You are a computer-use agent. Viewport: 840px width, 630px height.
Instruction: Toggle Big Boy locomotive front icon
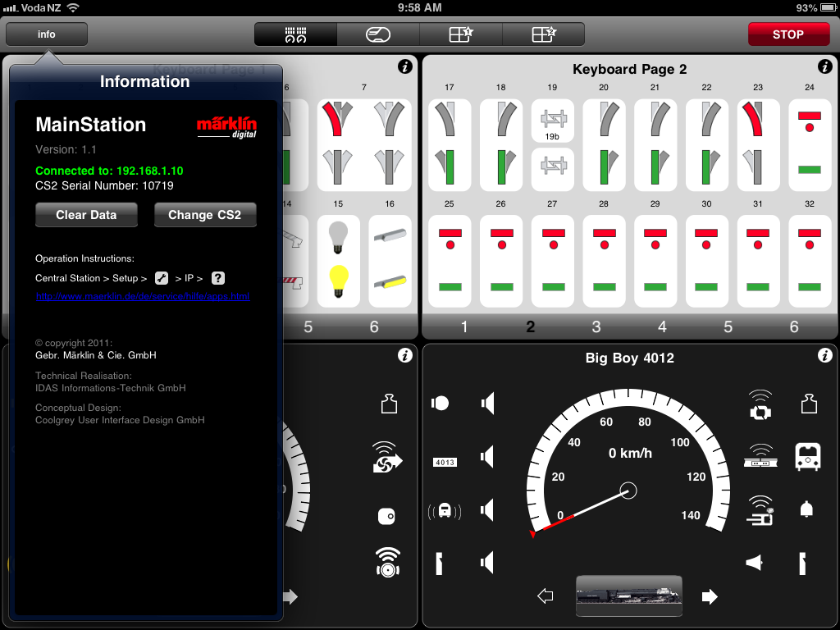pos(808,457)
